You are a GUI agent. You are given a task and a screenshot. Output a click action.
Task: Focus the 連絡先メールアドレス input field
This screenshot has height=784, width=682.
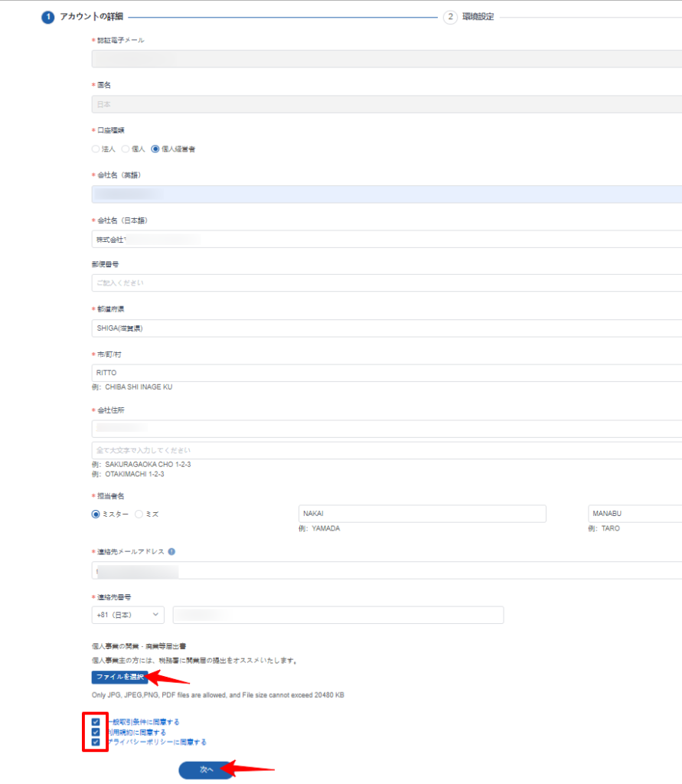click(x=387, y=570)
